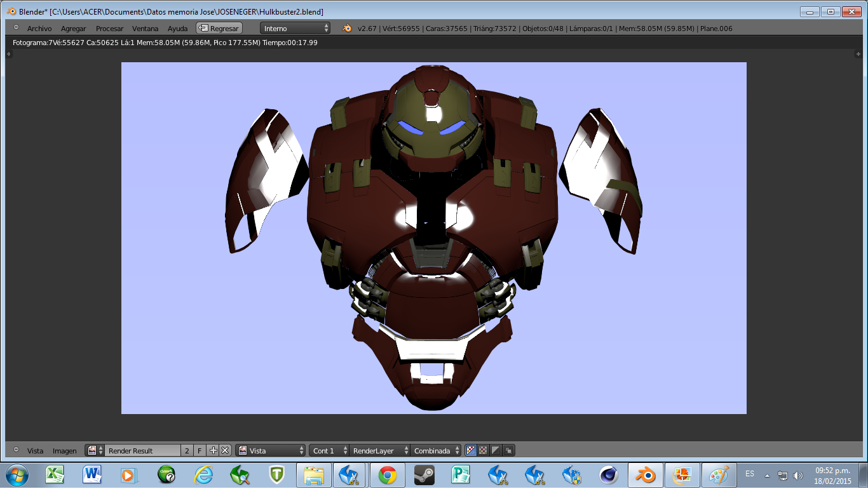
Task: Open the Interno render engine dropdown
Action: point(295,29)
